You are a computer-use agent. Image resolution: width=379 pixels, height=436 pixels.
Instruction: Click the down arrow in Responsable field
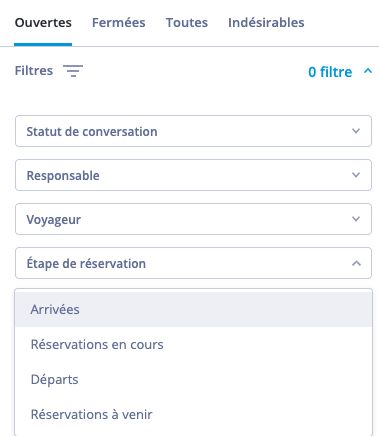pyautogui.click(x=356, y=175)
